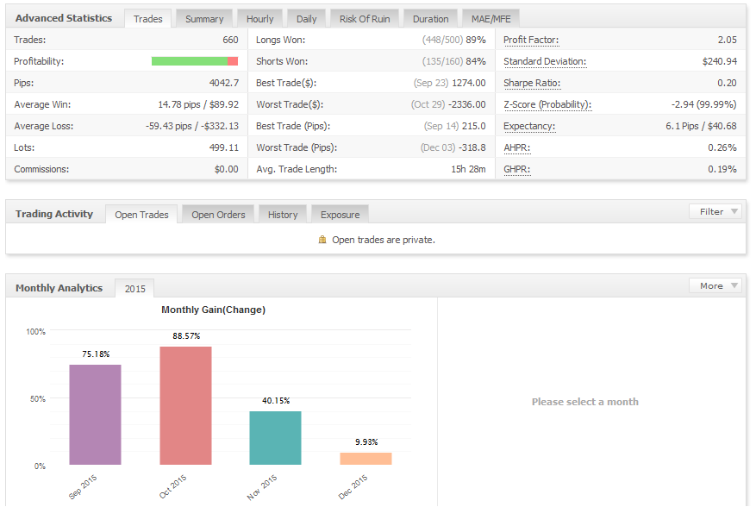This screenshot has width=756, height=532.
Task: Select the 2015 monthly analytics tab
Action: (x=135, y=289)
